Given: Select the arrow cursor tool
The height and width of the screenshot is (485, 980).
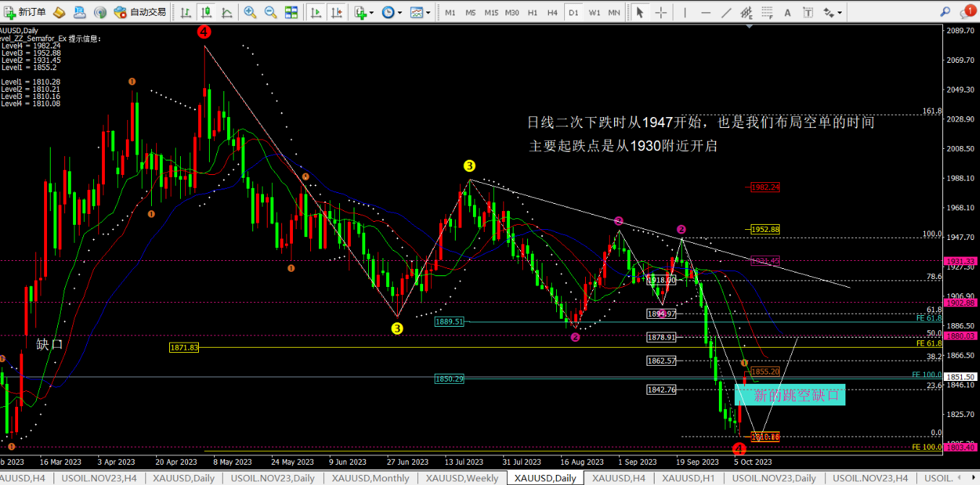Looking at the screenshot, I should coord(640,12).
